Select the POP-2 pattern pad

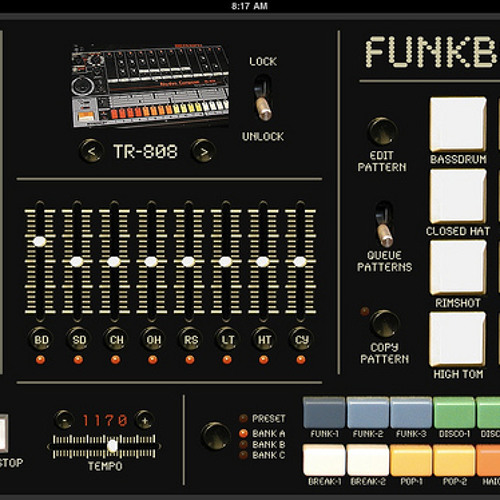[454, 460]
